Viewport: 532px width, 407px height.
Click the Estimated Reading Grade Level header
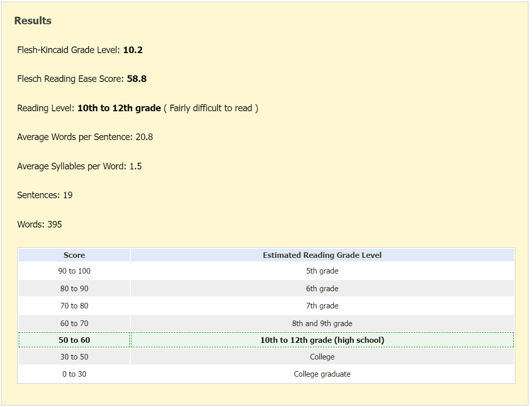(x=322, y=255)
